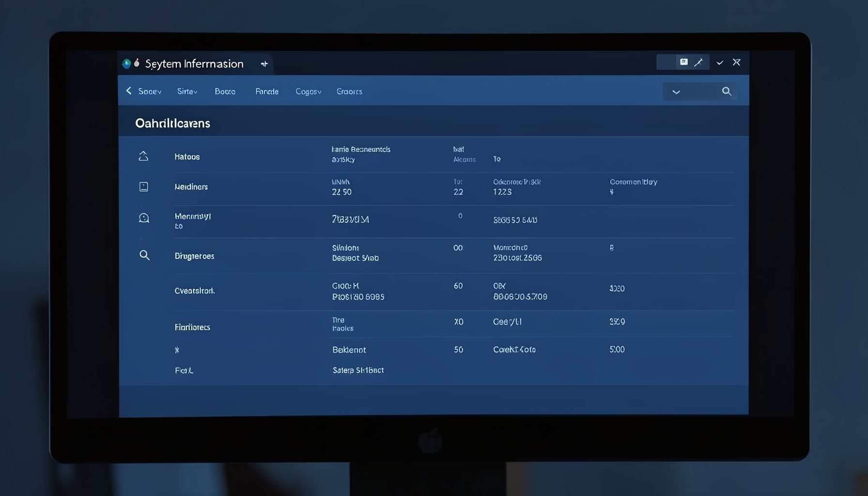Open the Sirtev dropdown menu
Screen dimensions: 868x496
(x=187, y=91)
